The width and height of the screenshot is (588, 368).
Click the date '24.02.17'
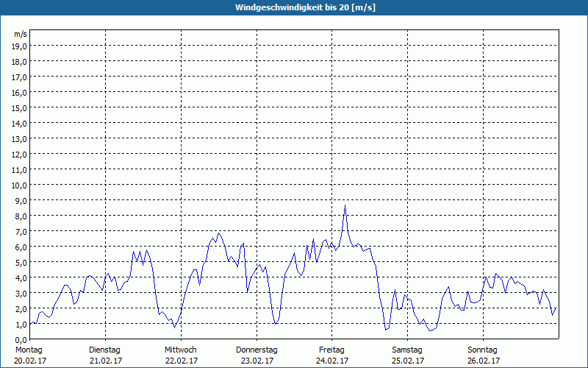pos(332,361)
